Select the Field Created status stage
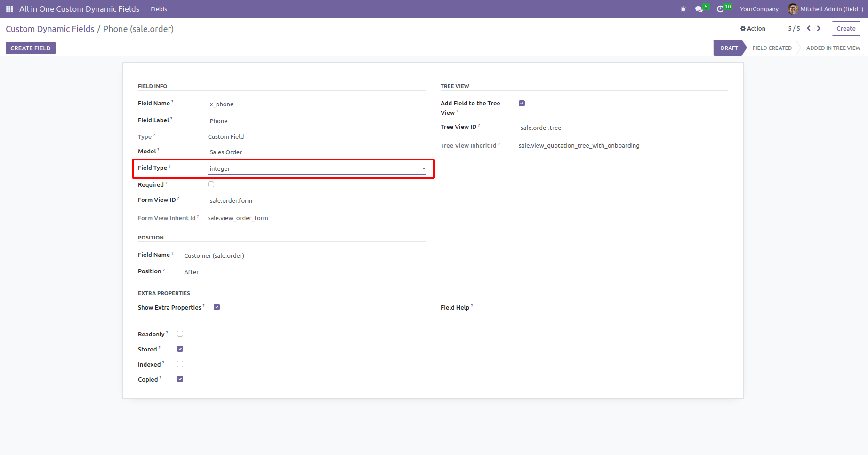868x455 pixels. (x=772, y=48)
